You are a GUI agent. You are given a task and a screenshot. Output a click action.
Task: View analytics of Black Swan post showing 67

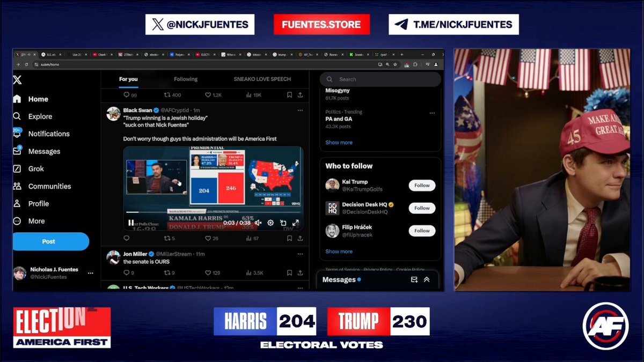[252, 238]
